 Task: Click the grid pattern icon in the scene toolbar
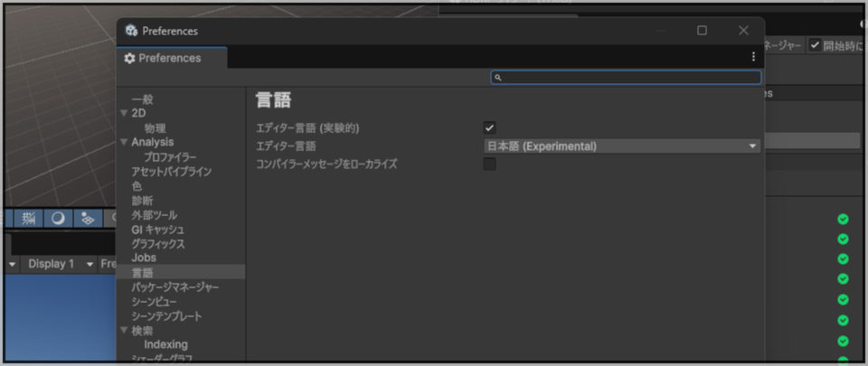pos(29,218)
